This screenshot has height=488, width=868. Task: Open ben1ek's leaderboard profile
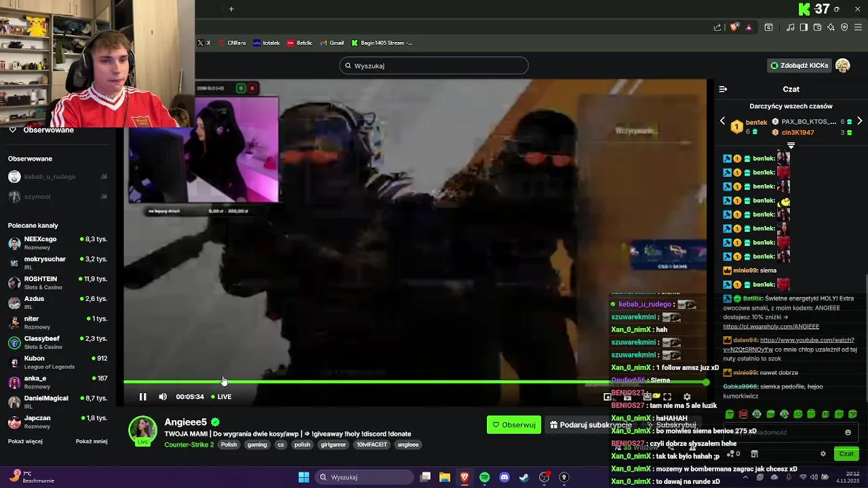coord(749,126)
